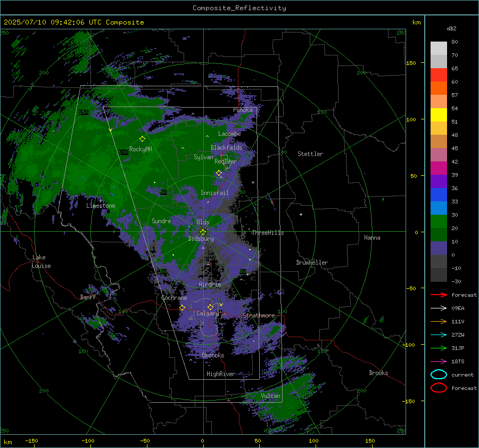
Task: Click the asterisk marker east of Innisfail
Action: coord(253,183)
